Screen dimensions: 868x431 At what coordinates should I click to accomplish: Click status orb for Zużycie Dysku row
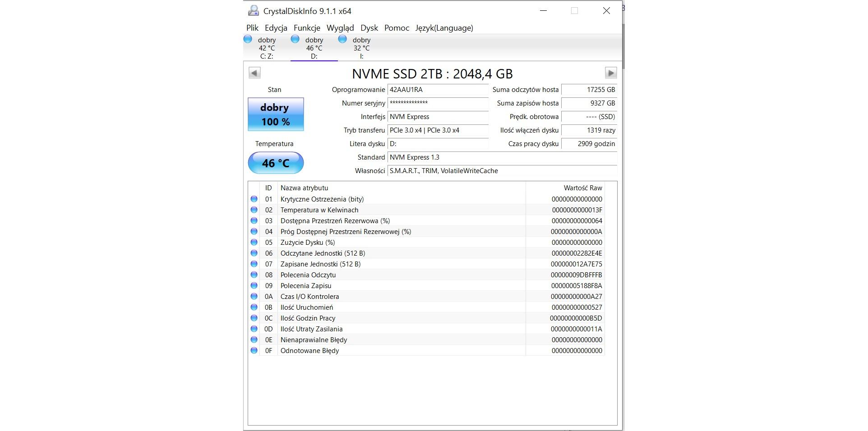pos(254,242)
